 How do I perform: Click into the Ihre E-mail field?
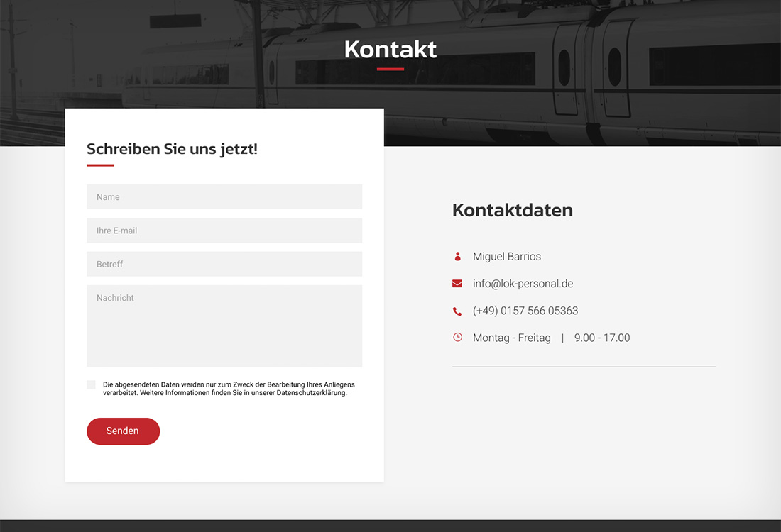pos(224,231)
